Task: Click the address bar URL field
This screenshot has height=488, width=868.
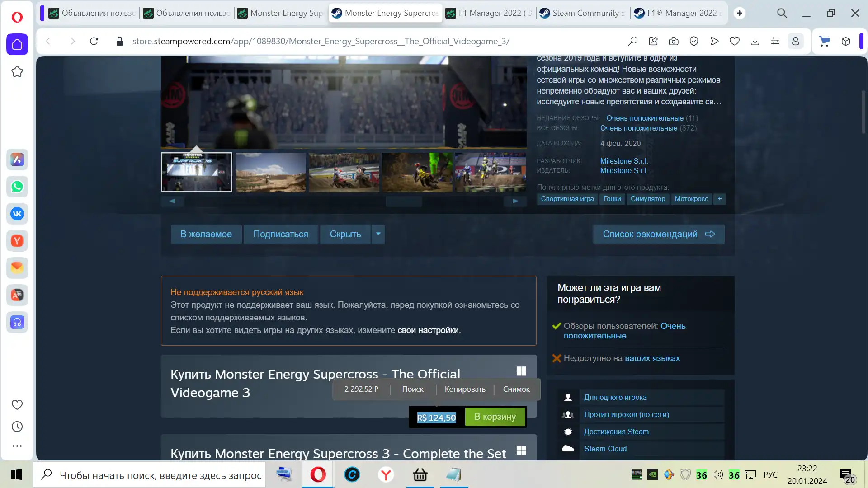Action: pyautogui.click(x=321, y=41)
